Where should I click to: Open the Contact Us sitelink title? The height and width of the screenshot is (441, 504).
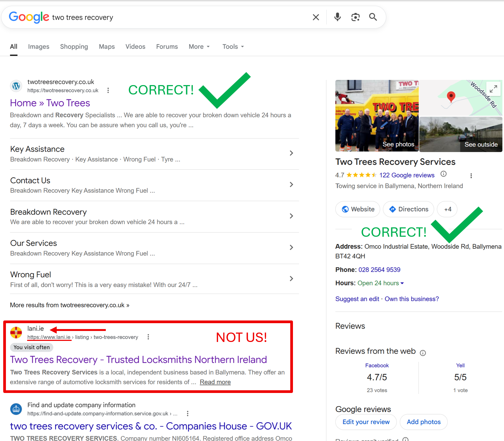30,180
